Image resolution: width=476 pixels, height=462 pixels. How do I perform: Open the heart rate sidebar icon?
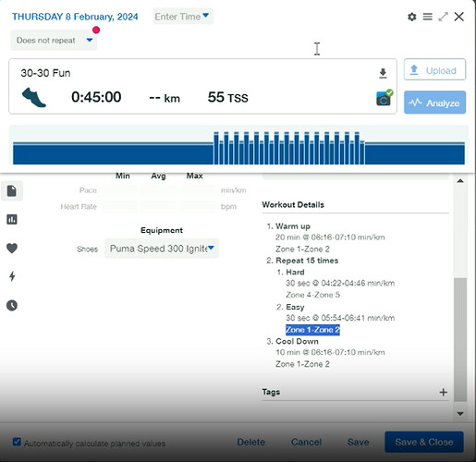tap(12, 248)
